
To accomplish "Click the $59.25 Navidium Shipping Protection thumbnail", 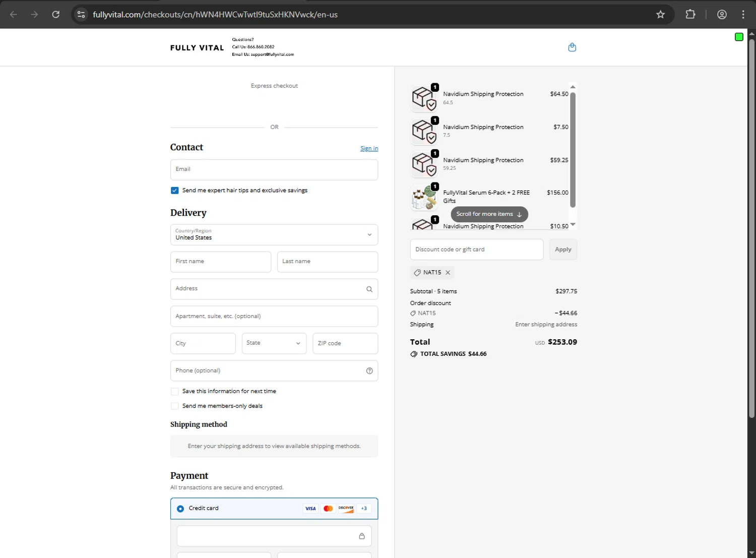I will [x=424, y=164].
